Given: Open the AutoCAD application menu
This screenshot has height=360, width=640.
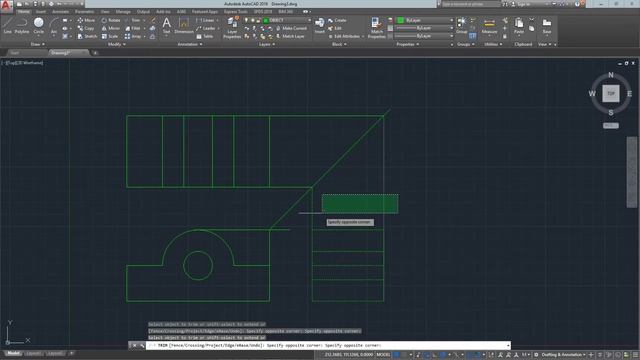Looking at the screenshot, I should click(x=6, y=6).
